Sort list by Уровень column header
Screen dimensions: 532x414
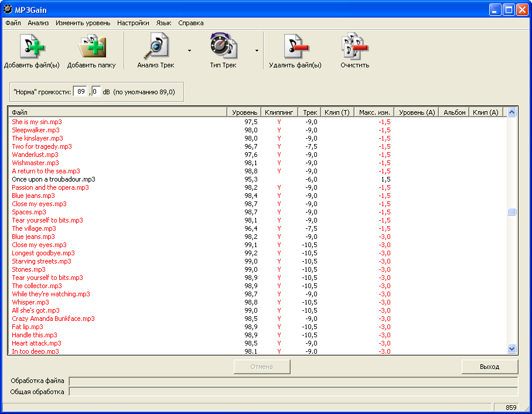click(x=244, y=112)
